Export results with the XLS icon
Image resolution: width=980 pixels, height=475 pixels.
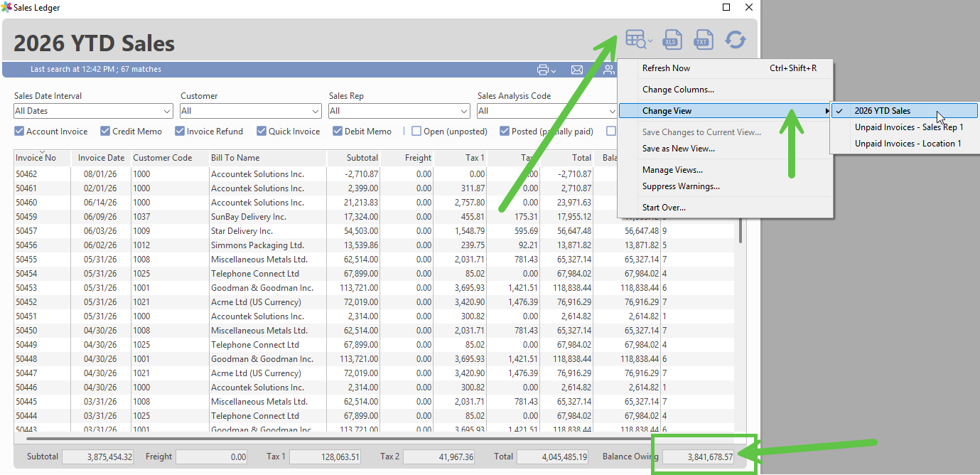pos(672,40)
